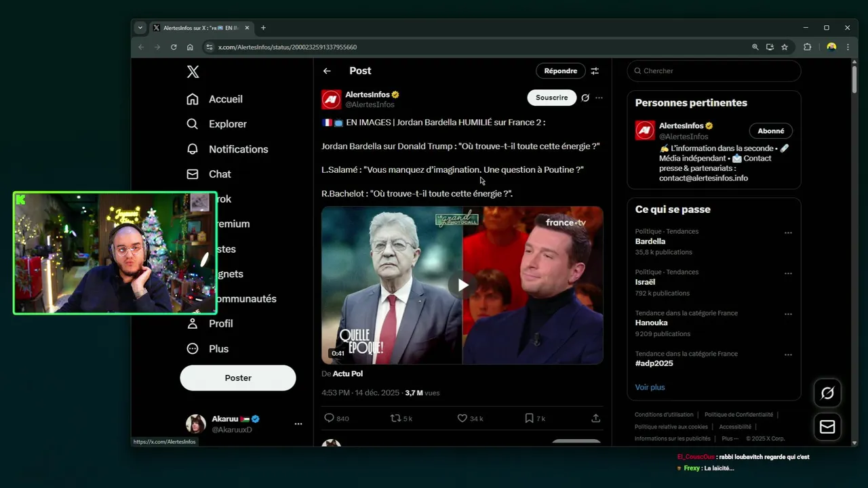Open AlertesInfos author avatar on post

point(331,100)
